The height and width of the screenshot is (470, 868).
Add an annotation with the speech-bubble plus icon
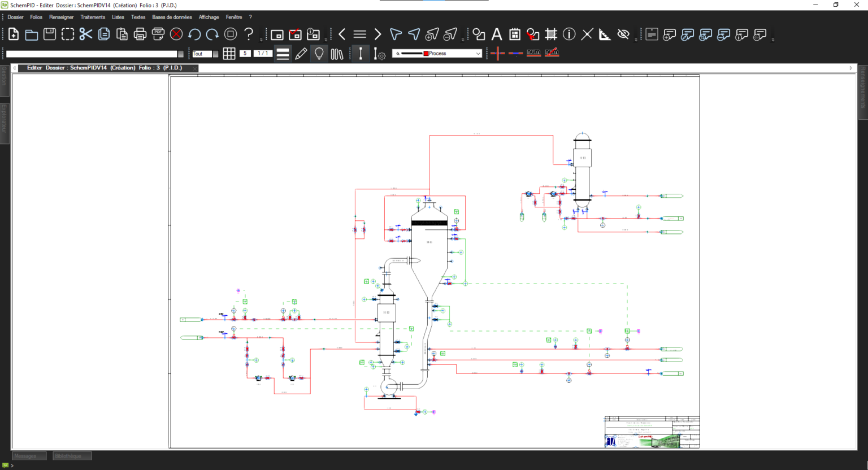point(669,34)
